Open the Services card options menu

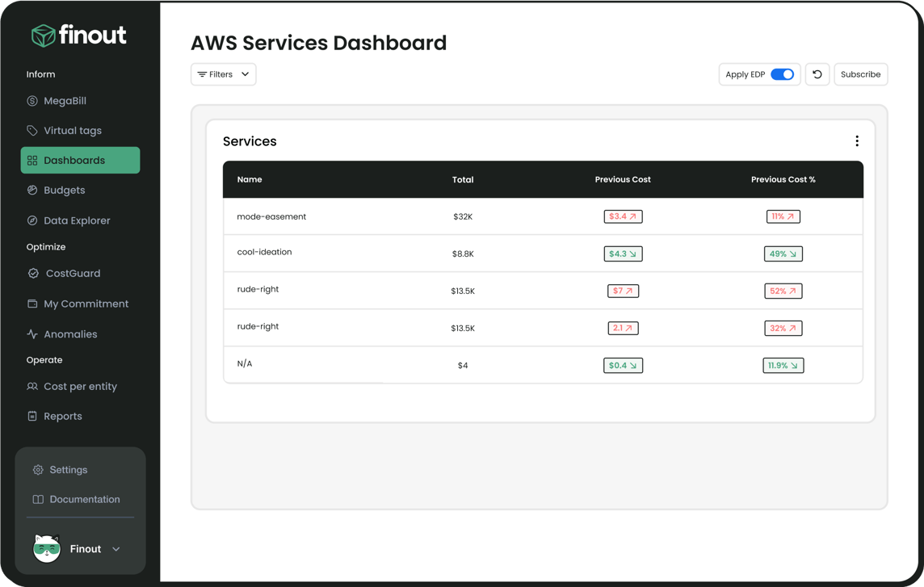[x=857, y=140]
